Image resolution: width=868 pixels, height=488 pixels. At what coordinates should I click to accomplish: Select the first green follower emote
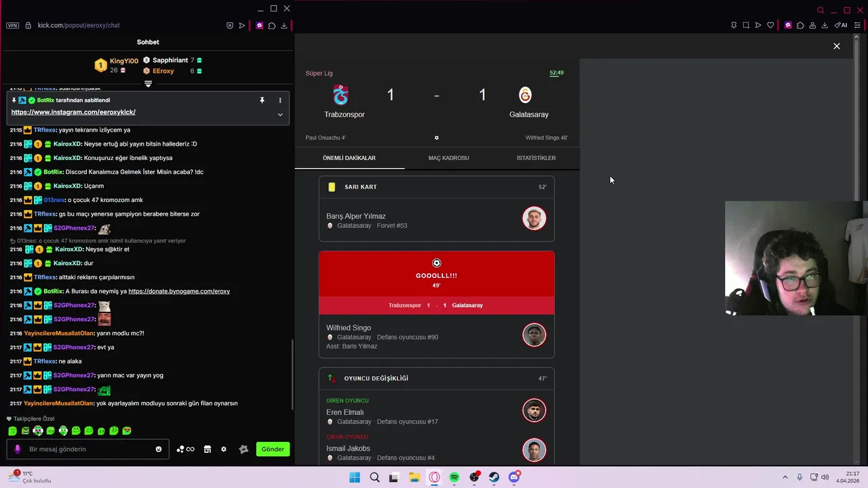(12, 430)
